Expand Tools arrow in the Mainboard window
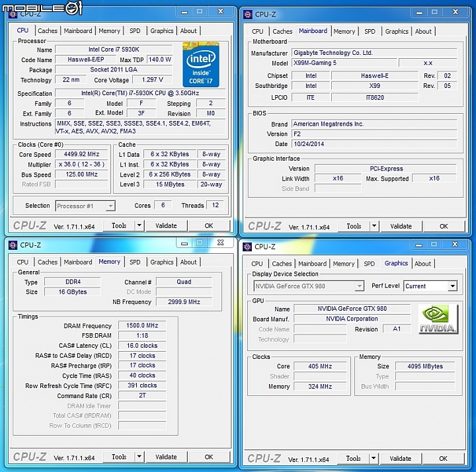The width and height of the screenshot is (476, 472). tap(374, 226)
